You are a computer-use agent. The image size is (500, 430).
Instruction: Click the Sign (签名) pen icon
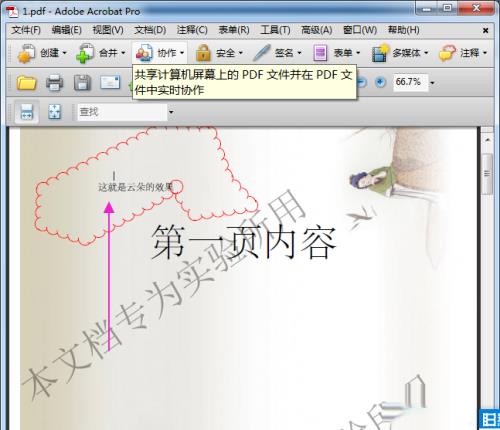[262, 53]
